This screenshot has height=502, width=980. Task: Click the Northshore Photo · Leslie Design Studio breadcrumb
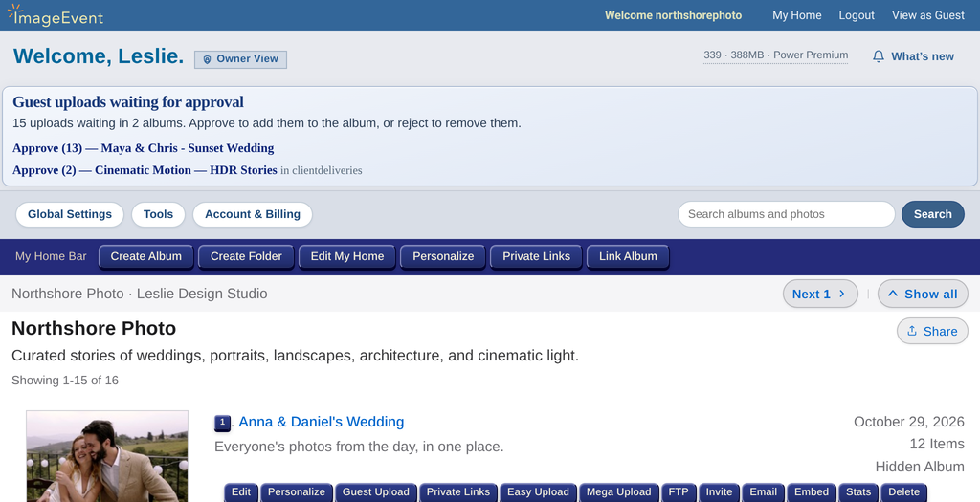(x=140, y=294)
